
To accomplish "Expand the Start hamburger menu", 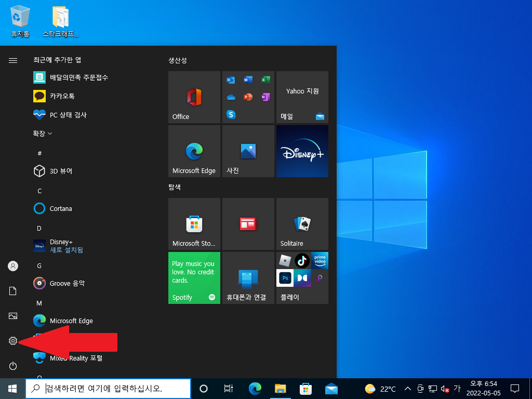I will click(x=13, y=60).
